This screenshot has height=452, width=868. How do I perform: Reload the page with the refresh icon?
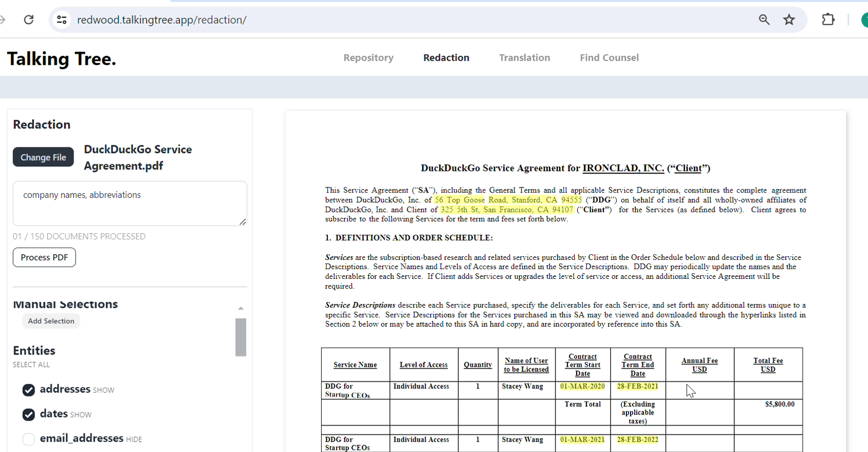coord(29,20)
